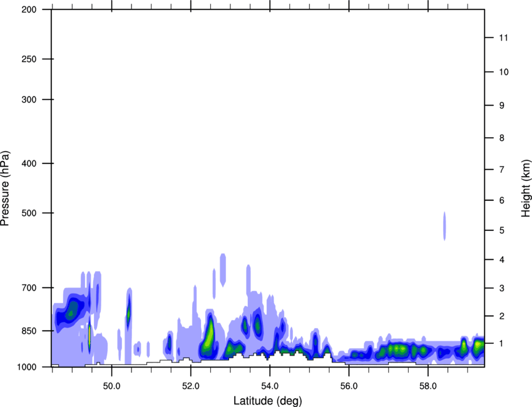Click the 'Height (km)' axis title
The image size is (532, 407).
click(526, 188)
